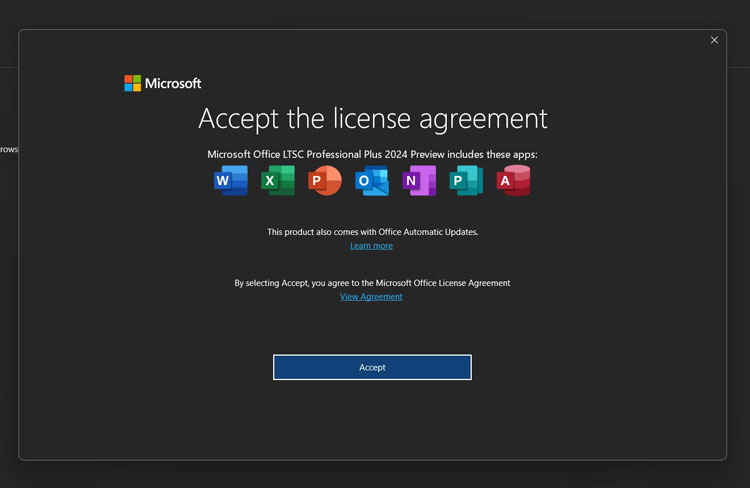Viewport: 750px width, 488px height.
Task: Click the Word app icon
Action: point(231,180)
